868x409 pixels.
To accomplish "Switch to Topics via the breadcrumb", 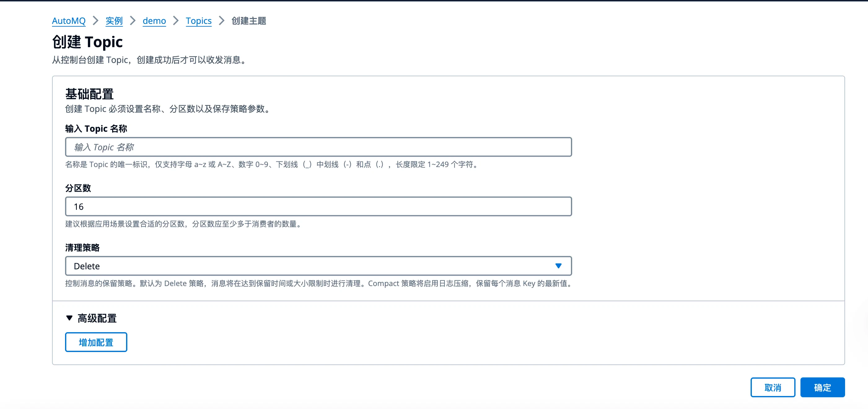I will tap(199, 20).
